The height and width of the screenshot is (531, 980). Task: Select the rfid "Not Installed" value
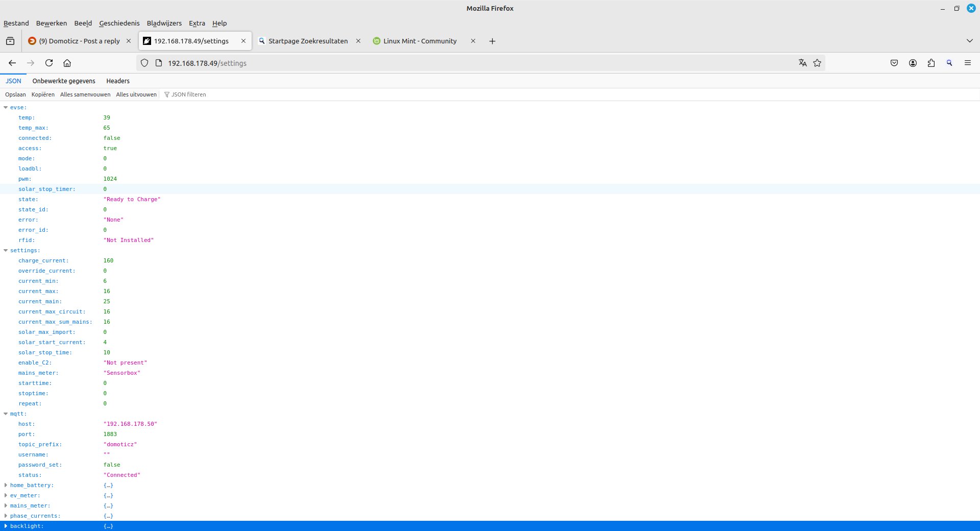coord(128,240)
